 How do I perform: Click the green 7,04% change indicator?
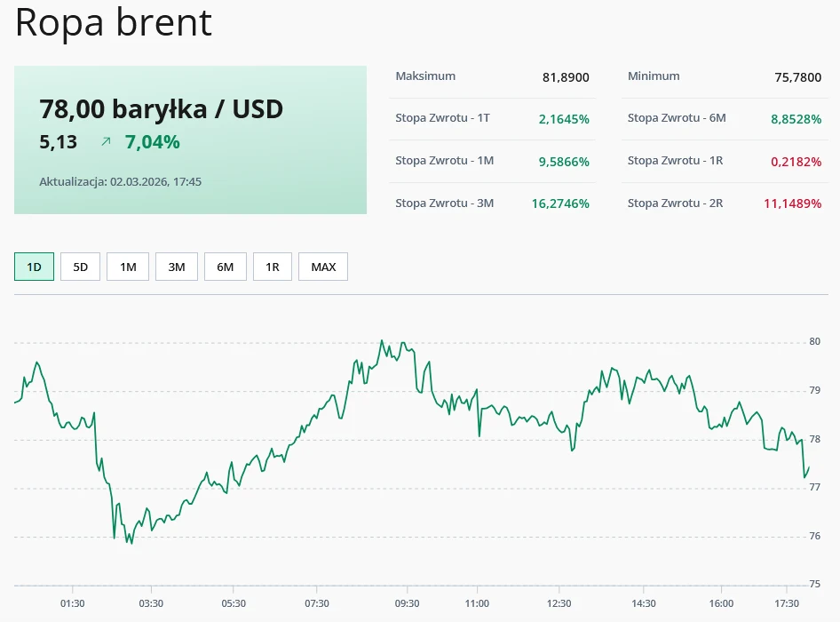(152, 141)
